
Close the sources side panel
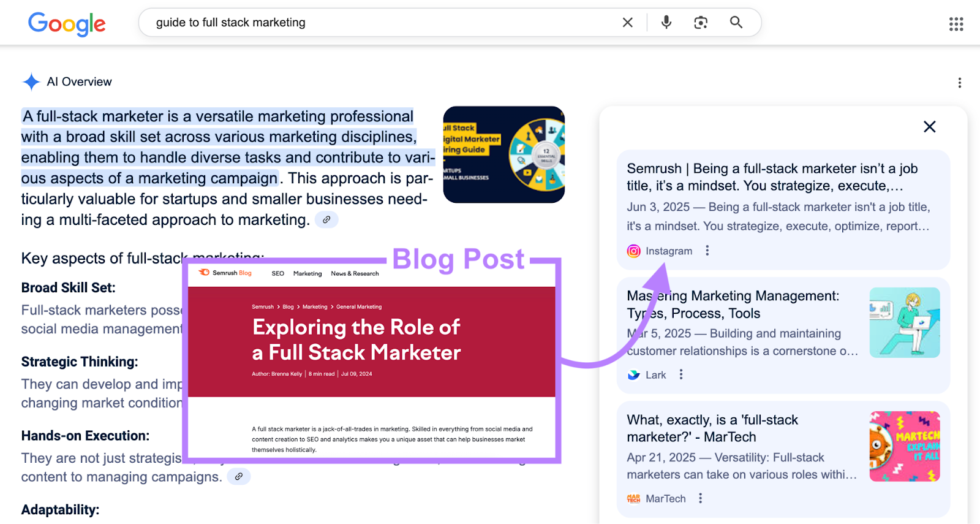click(929, 127)
